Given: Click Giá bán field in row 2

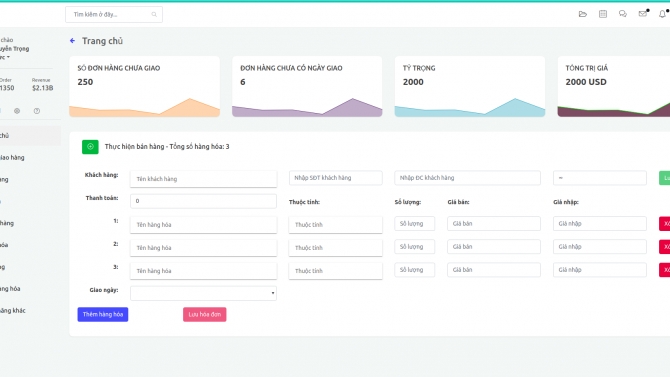Looking at the screenshot, I should 494,247.
